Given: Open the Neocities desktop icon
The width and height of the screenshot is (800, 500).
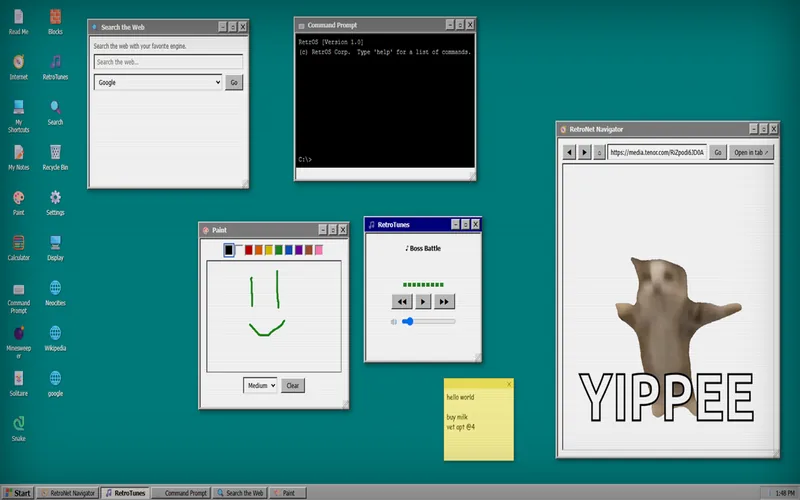Looking at the screenshot, I should click(x=55, y=293).
